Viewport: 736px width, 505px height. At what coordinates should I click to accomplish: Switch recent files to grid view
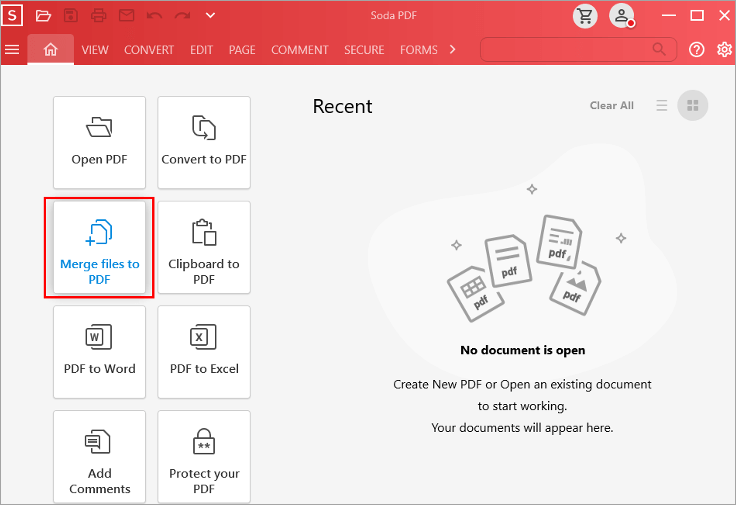[692, 106]
